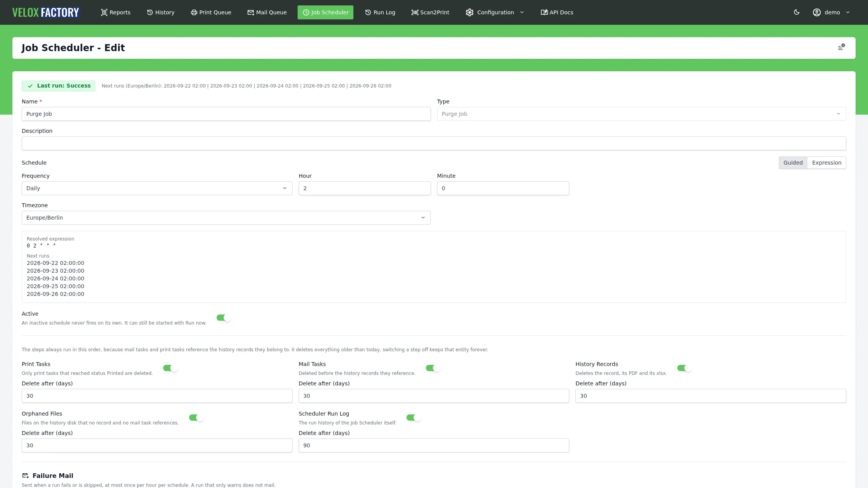This screenshot has width=868, height=488.
Task: Click Orphaned Files delete-after days field
Action: [x=157, y=445]
